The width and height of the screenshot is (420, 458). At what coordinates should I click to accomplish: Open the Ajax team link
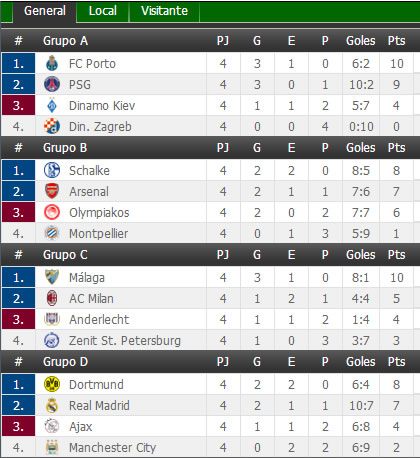pyautogui.click(x=80, y=427)
